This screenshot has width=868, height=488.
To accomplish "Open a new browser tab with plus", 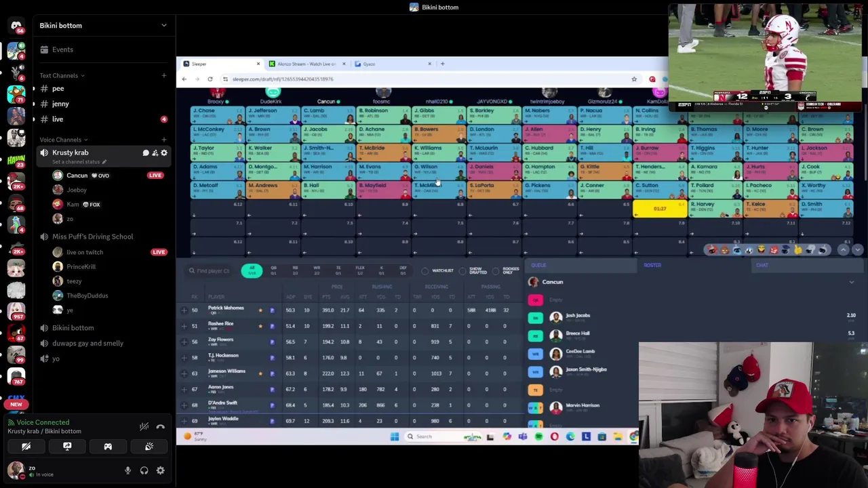I will 442,64.
